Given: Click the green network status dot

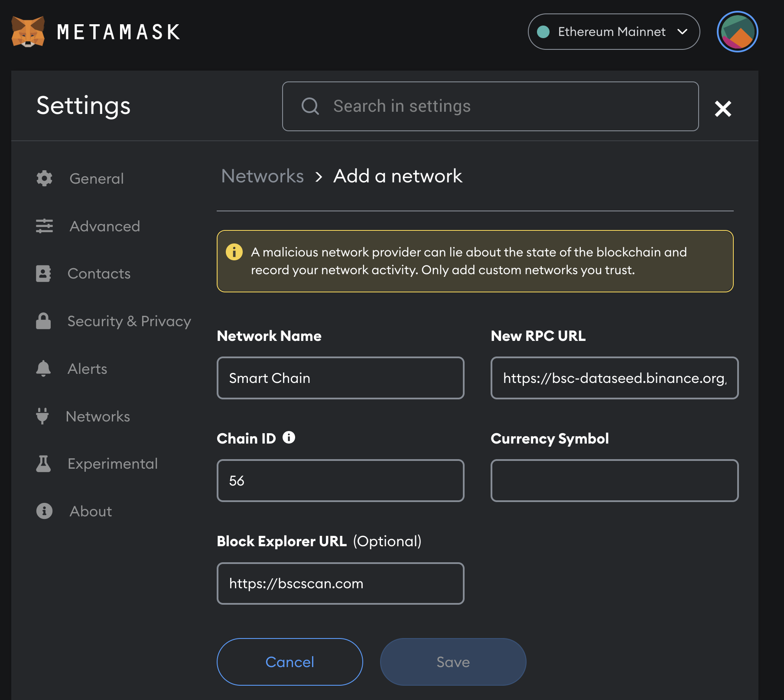Looking at the screenshot, I should pos(543,32).
